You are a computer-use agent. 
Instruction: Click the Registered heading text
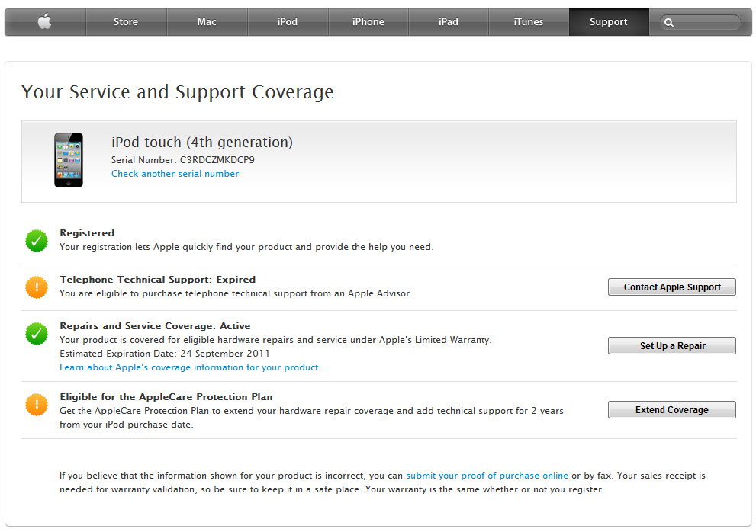[87, 233]
